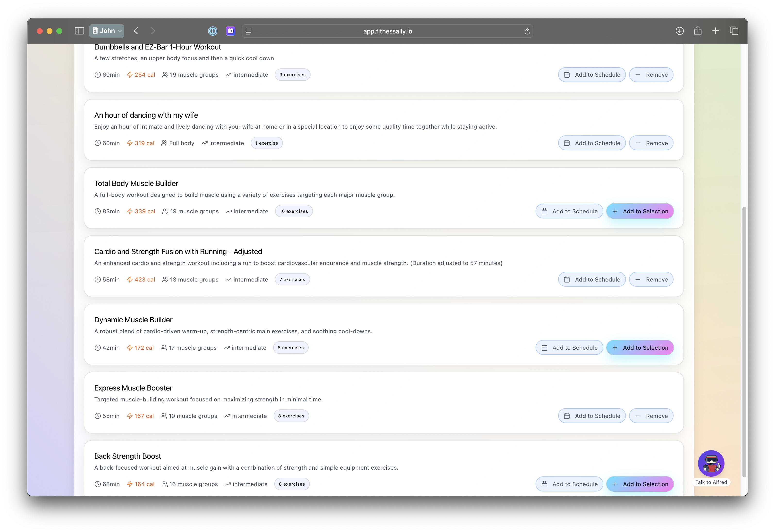Add Total Body Muscle Builder to selection
The image size is (775, 532).
pyautogui.click(x=640, y=211)
